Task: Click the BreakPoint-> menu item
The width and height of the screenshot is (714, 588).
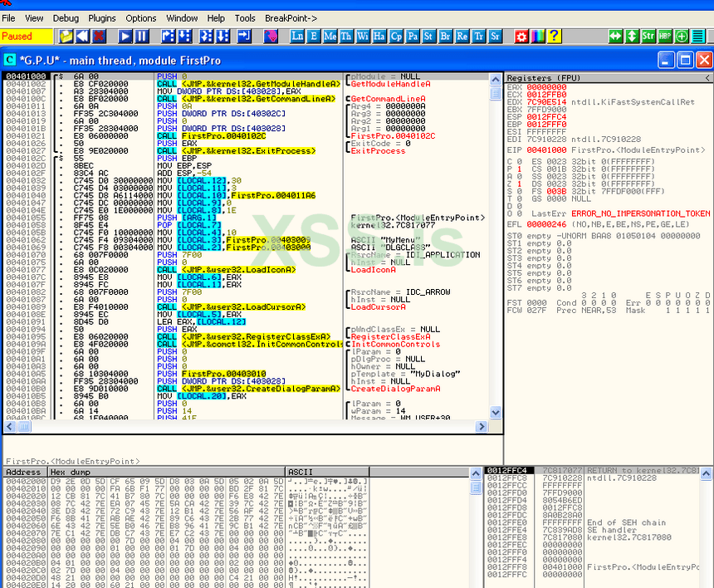Action: (291, 17)
